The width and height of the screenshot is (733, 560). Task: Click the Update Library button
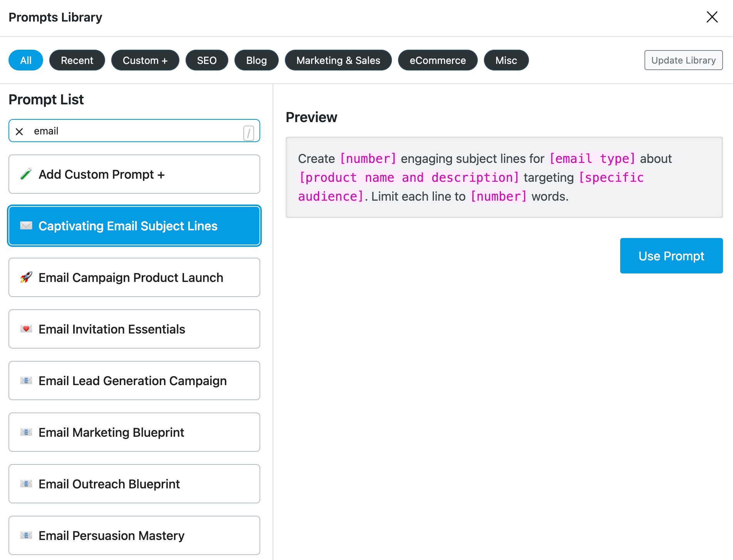click(x=683, y=60)
